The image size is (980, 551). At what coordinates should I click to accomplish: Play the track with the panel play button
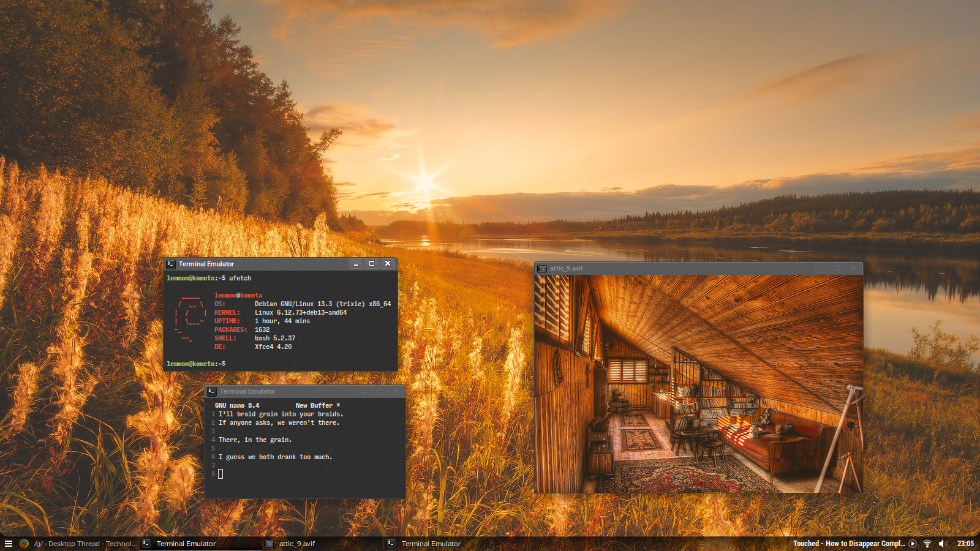pos(913,544)
